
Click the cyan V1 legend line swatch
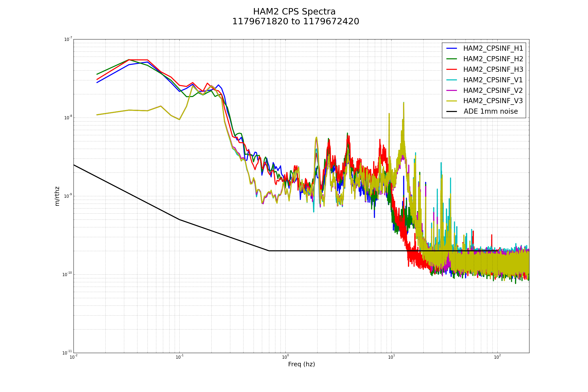(x=452, y=80)
